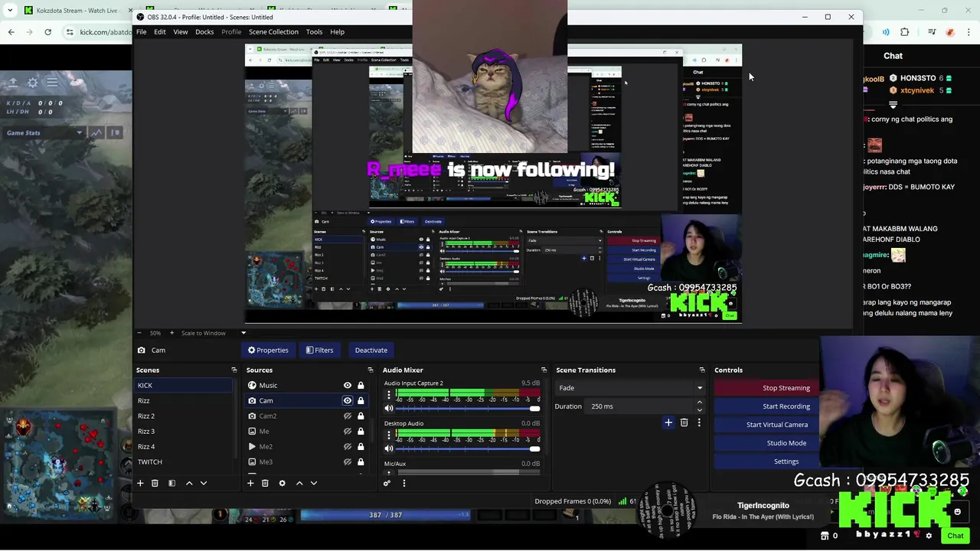Open the Cam source Properties
The height and width of the screenshot is (551, 980).
click(x=268, y=350)
